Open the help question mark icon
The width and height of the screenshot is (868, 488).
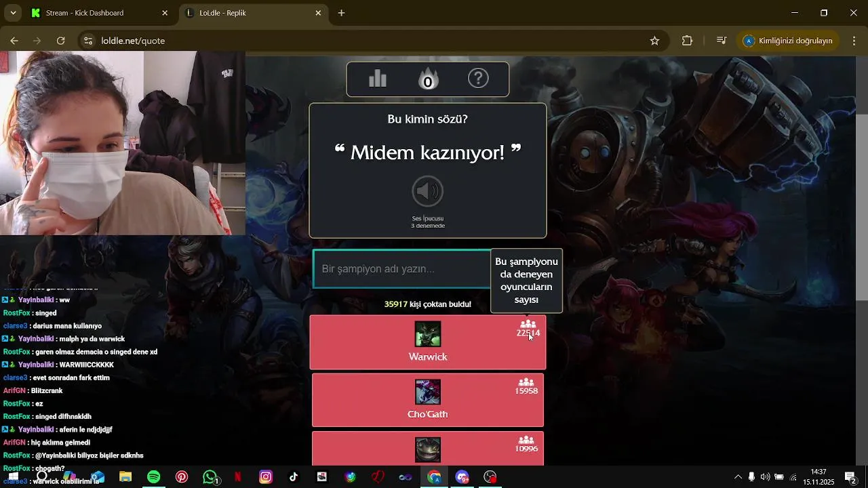(478, 79)
